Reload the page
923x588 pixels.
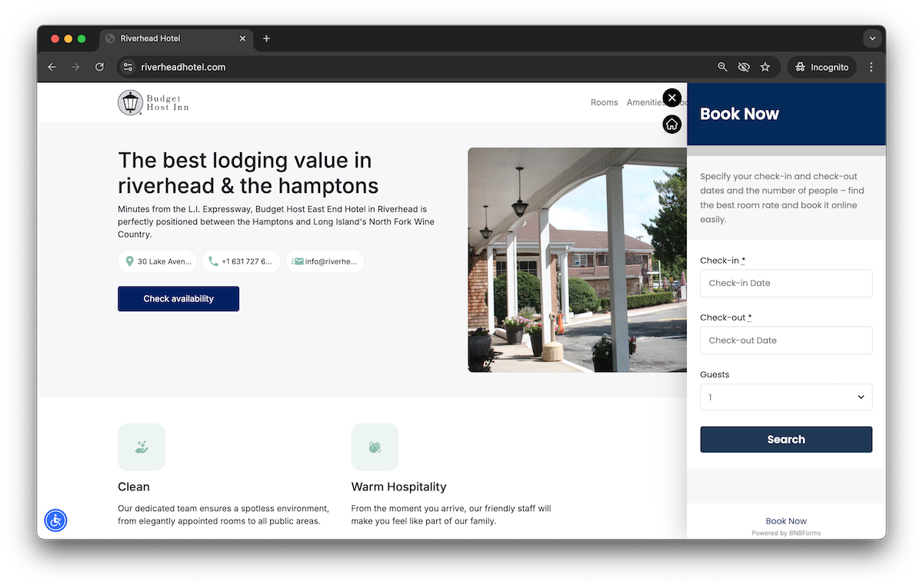(x=99, y=68)
